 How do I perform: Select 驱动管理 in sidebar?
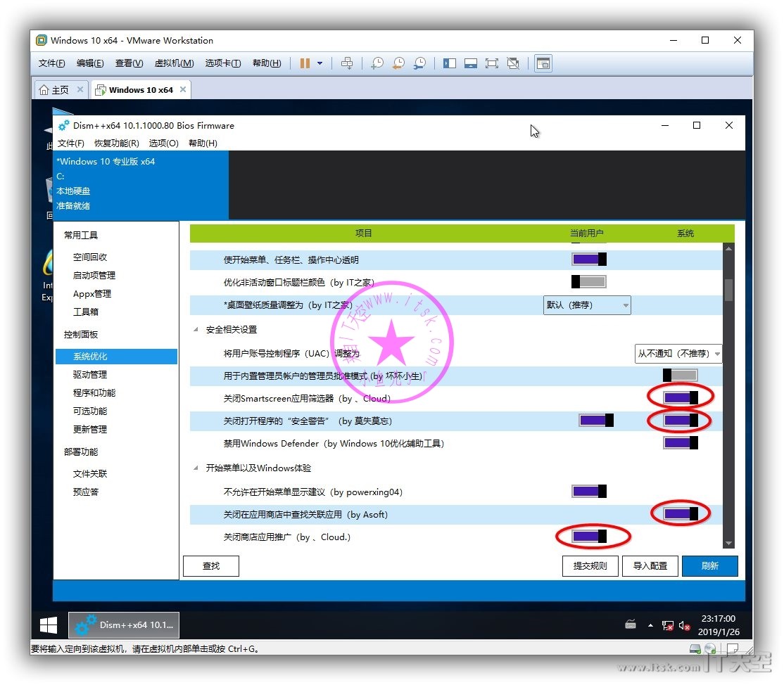tap(90, 375)
